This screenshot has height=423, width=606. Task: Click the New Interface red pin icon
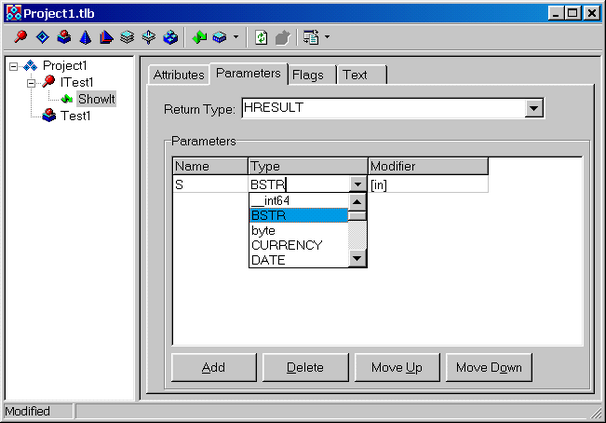click(x=21, y=38)
